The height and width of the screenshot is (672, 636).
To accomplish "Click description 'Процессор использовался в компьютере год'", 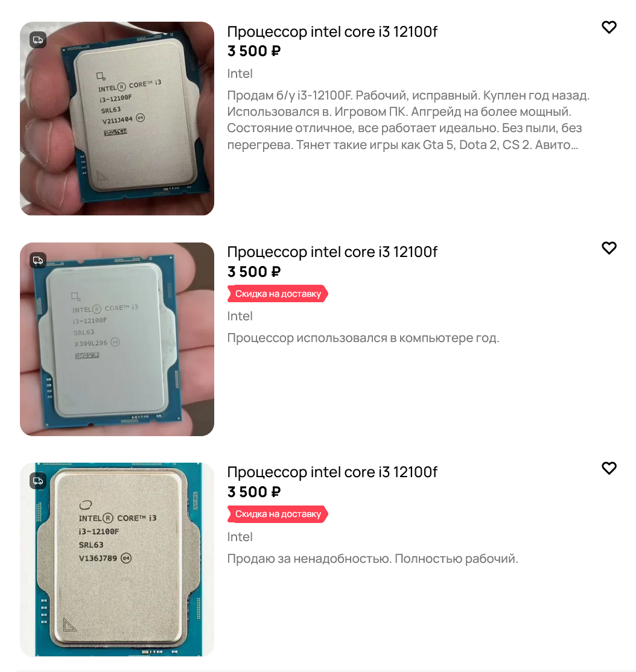I will pos(363,338).
